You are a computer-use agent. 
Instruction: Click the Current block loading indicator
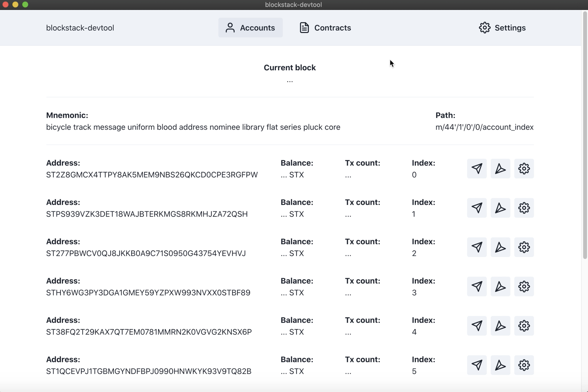coord(290,80)
